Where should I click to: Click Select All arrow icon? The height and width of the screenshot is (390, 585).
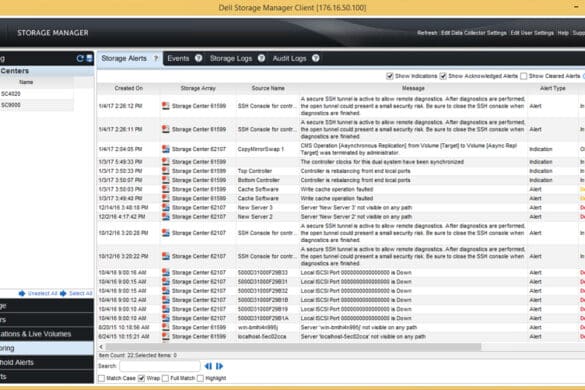(x=63, y=293)
